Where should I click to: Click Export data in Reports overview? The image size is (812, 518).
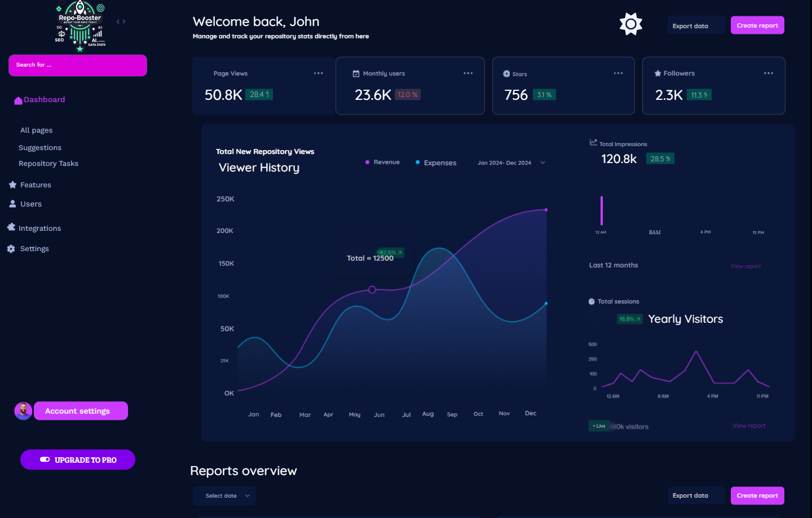696,495
